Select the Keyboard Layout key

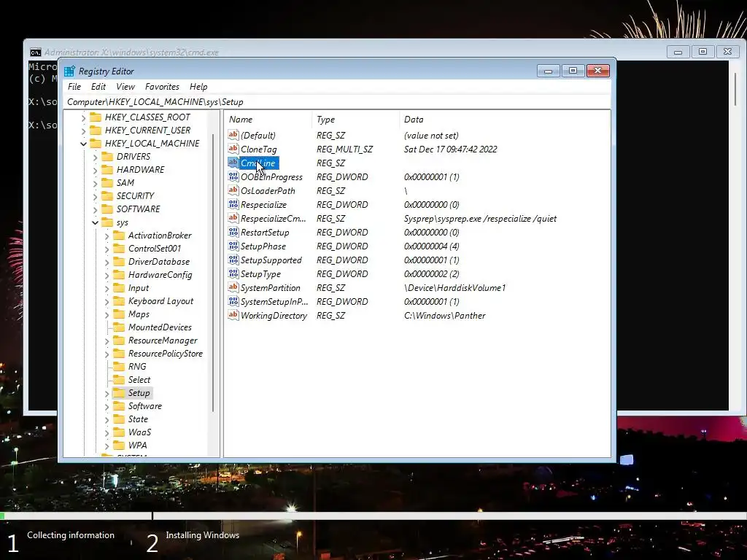coord(160,301)
